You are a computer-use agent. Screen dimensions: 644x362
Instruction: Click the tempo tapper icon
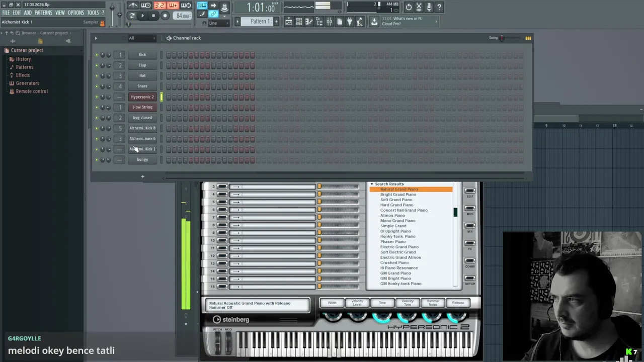pyautogui.click(x=360, y=22)
